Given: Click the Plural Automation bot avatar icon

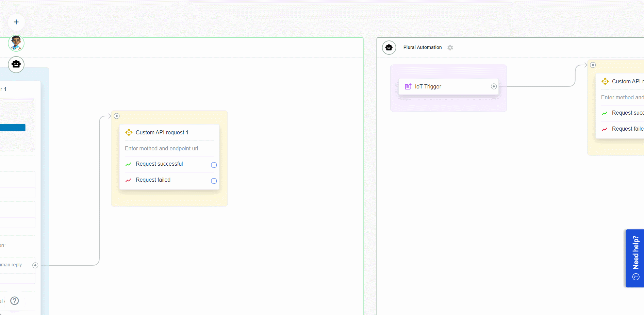Looking at the screenshot, I should tap(389, 48).
